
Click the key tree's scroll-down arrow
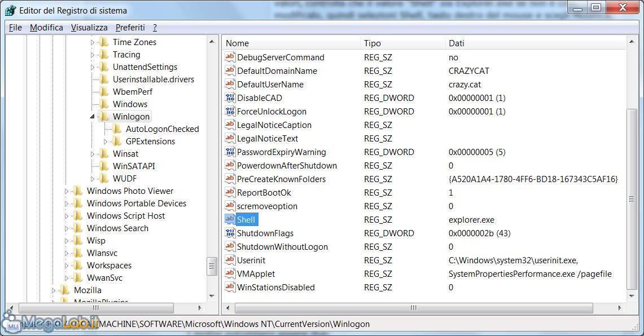(x=212, y=296)
